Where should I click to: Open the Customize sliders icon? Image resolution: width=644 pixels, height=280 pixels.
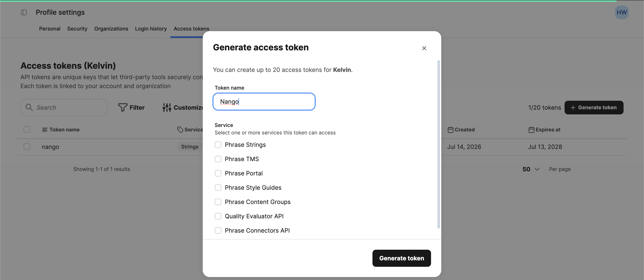(x=167, y=107)
